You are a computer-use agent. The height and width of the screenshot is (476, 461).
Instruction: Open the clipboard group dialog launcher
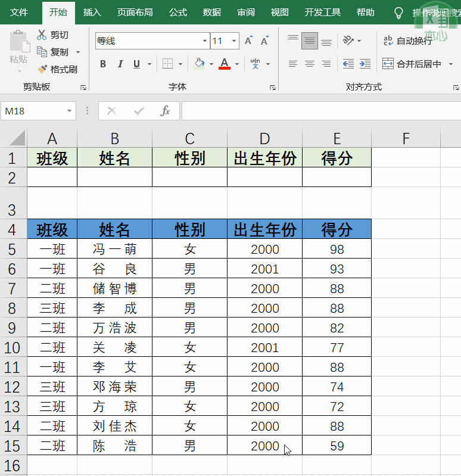point(83,88)
